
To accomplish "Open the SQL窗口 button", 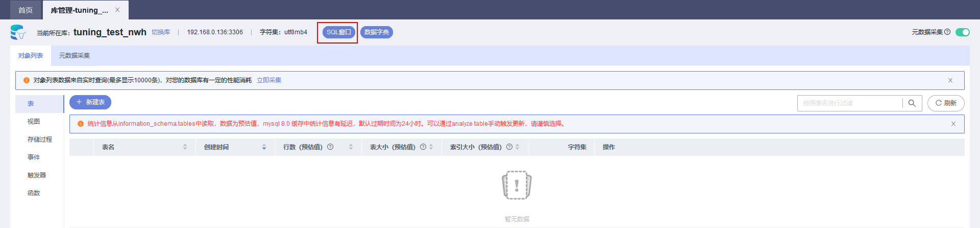I will 339,32.
